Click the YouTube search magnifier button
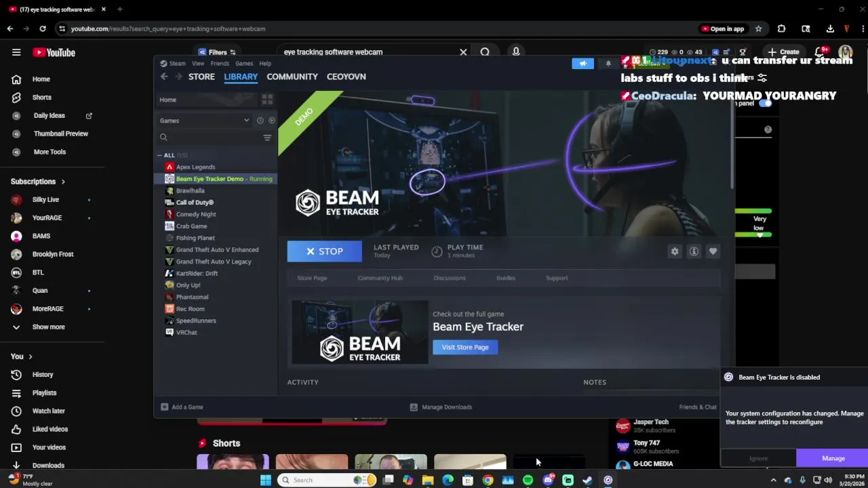 [x=485, y=52]
